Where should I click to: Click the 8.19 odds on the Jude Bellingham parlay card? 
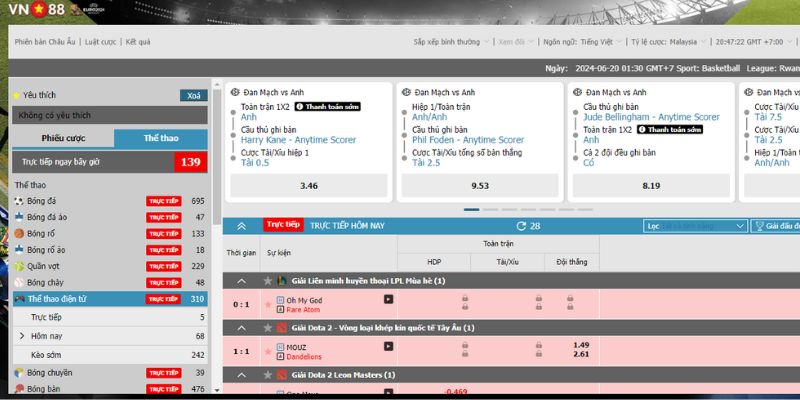[651, 186]
